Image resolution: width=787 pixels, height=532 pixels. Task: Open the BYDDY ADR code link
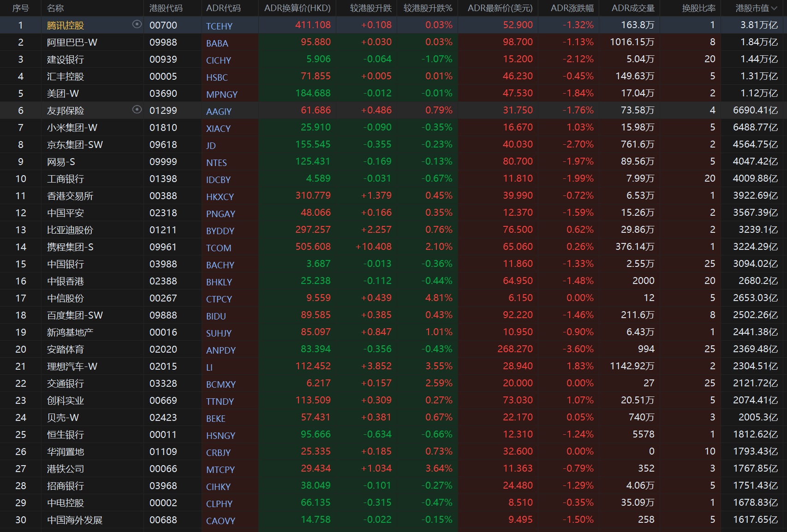point(220,231)
